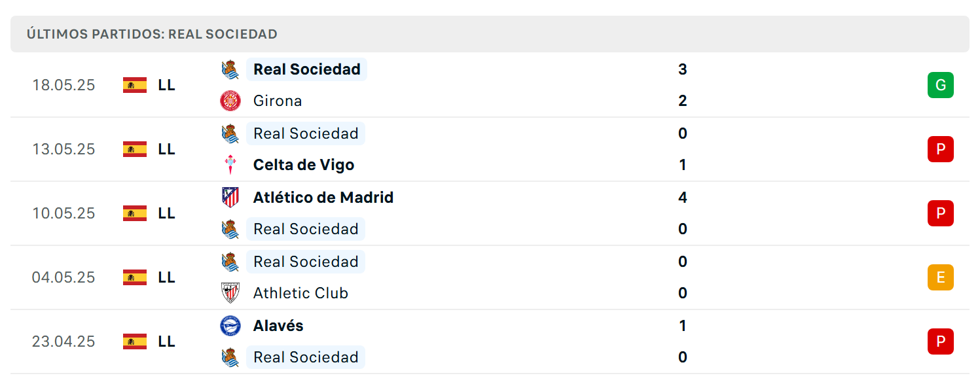Click red P badge for Alavés match
Screen dimensions: 980x384
coord(941,341)
